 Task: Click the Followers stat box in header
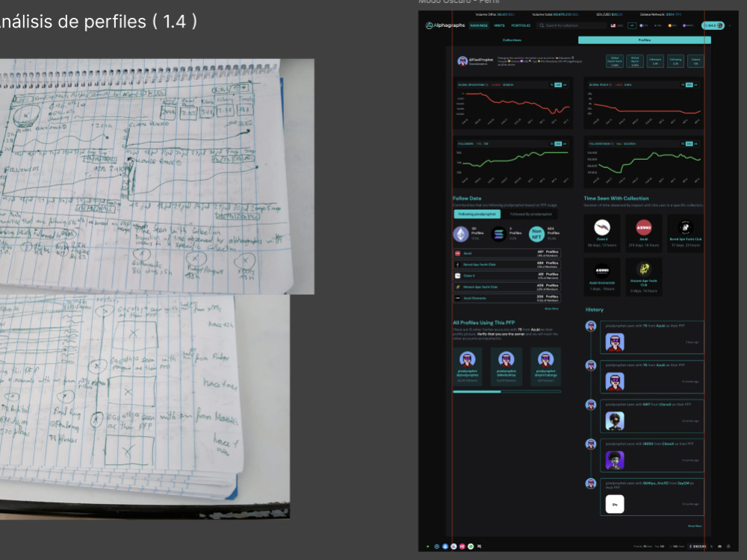coord(655,61)
